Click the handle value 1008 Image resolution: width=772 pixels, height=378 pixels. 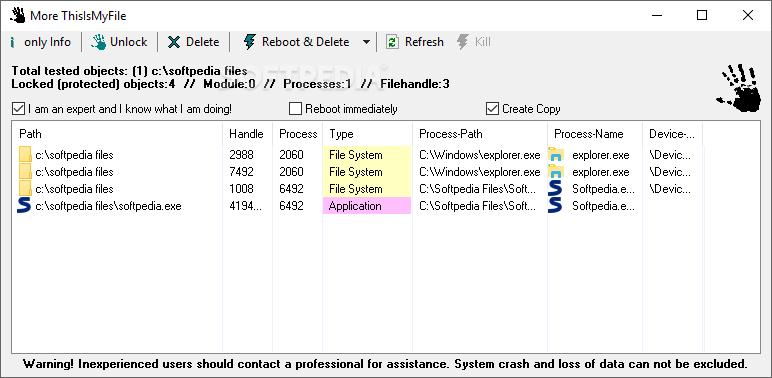(241, 189)
